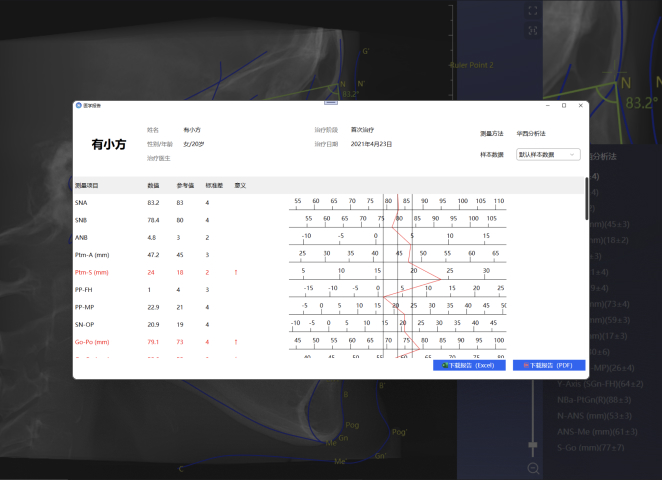Select the S-Go (mm) item in the list

coord(591,447)
